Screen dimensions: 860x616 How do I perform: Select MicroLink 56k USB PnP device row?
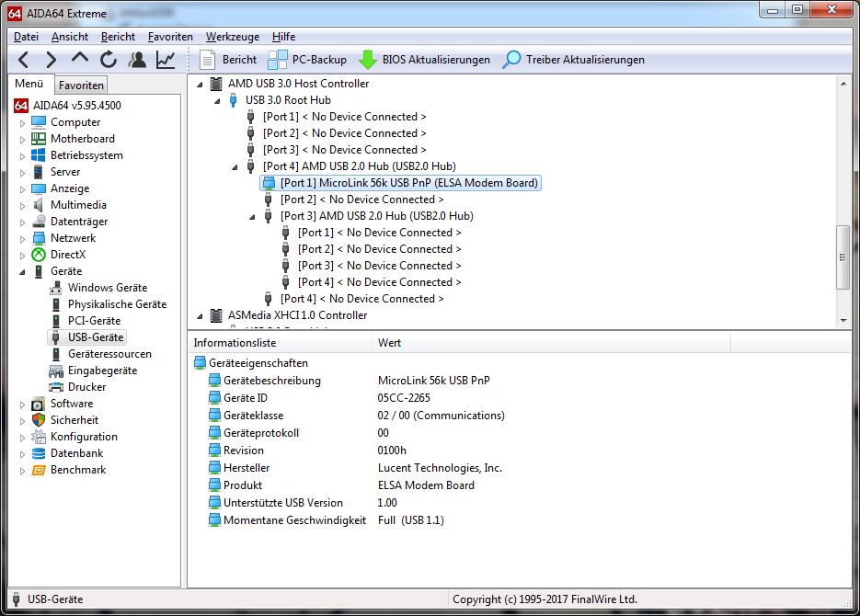tap(401, 182)
